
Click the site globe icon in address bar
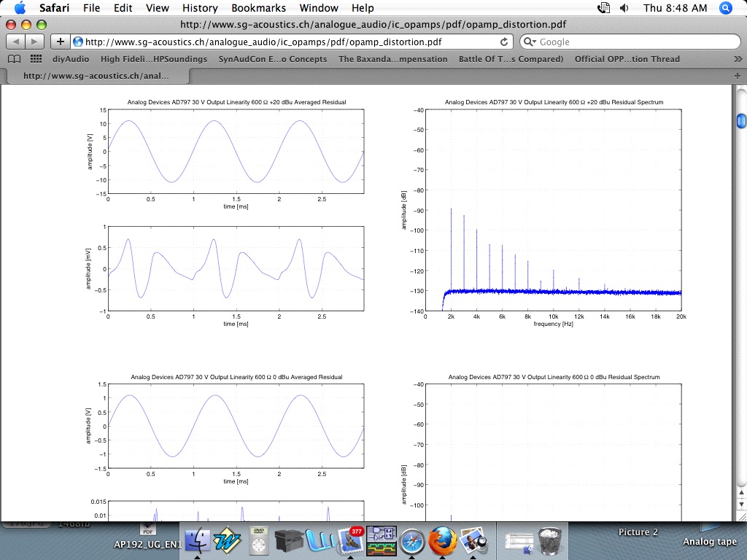click(78, 42)
